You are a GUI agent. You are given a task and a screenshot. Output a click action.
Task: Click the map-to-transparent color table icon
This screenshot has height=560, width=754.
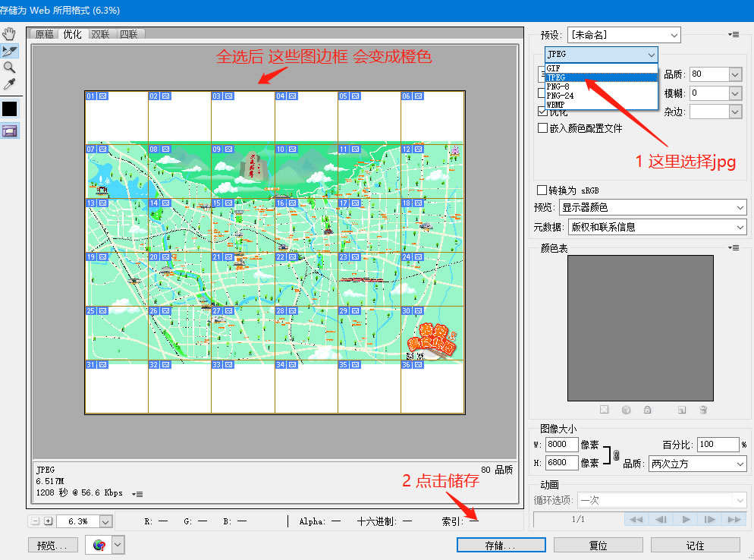[x=604, y=410]
